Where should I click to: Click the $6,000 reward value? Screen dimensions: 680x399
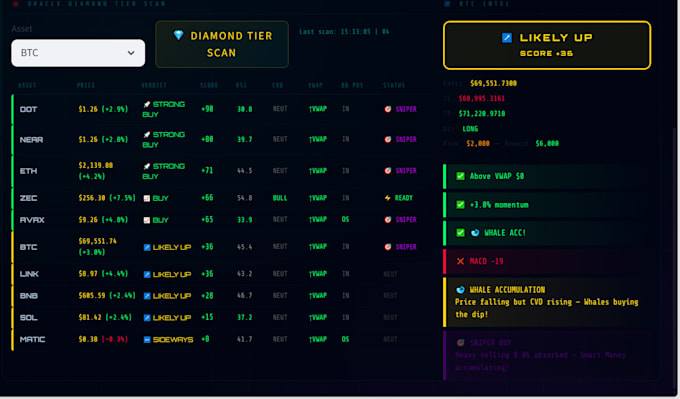tap(547, 144)
